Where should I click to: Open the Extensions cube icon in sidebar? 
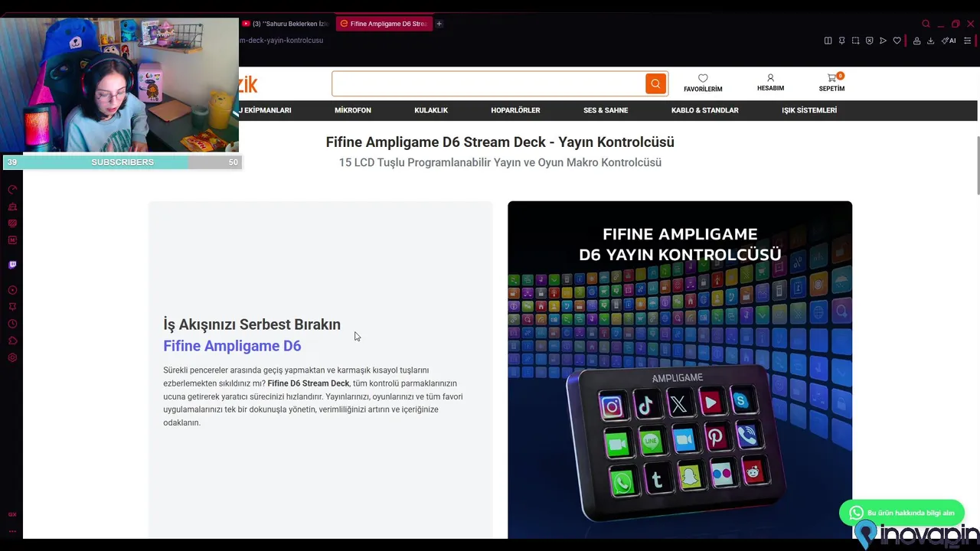[12, 341]
